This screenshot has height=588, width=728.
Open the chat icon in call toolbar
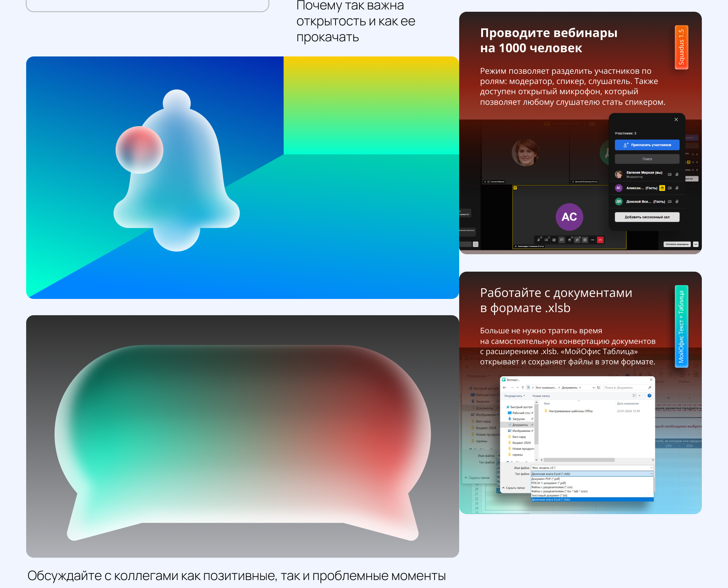(x=562, y=240)
